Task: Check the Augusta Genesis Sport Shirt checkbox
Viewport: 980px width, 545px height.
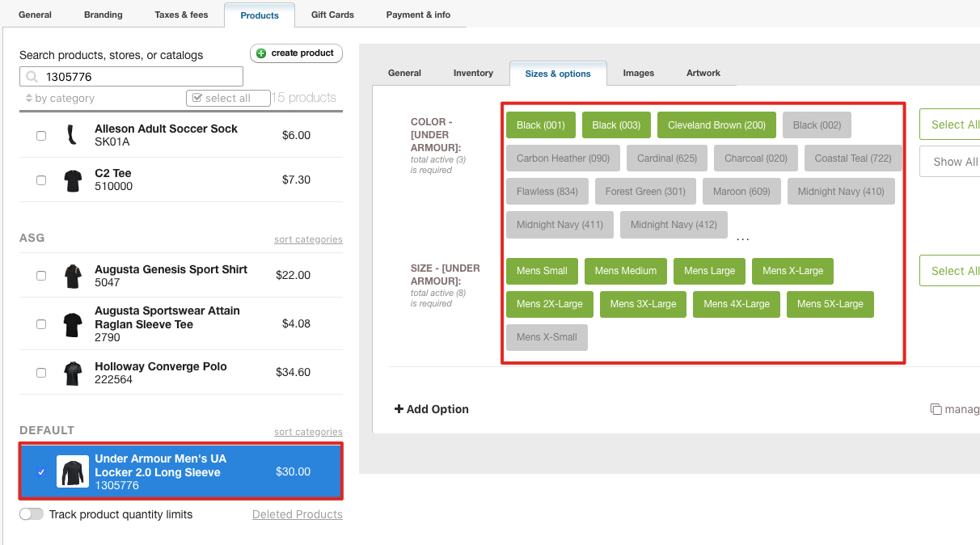Action: click(x=41, y=276)
